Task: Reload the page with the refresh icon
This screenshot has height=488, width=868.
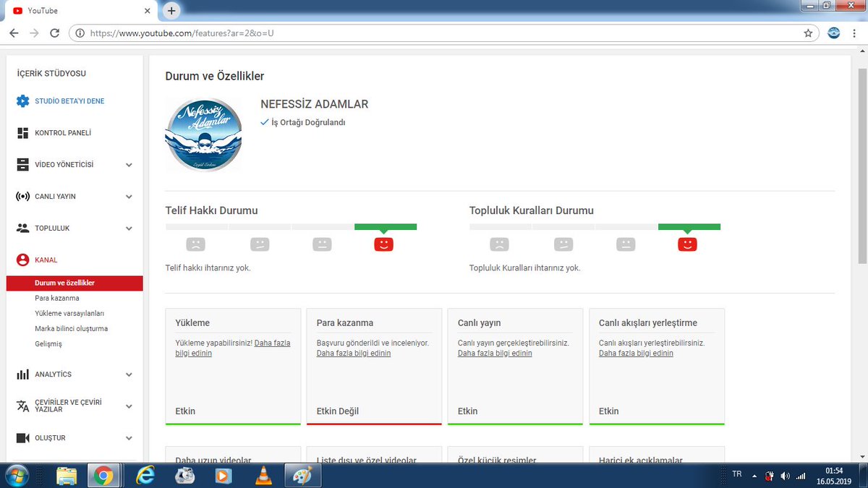Action: (54, 33)
